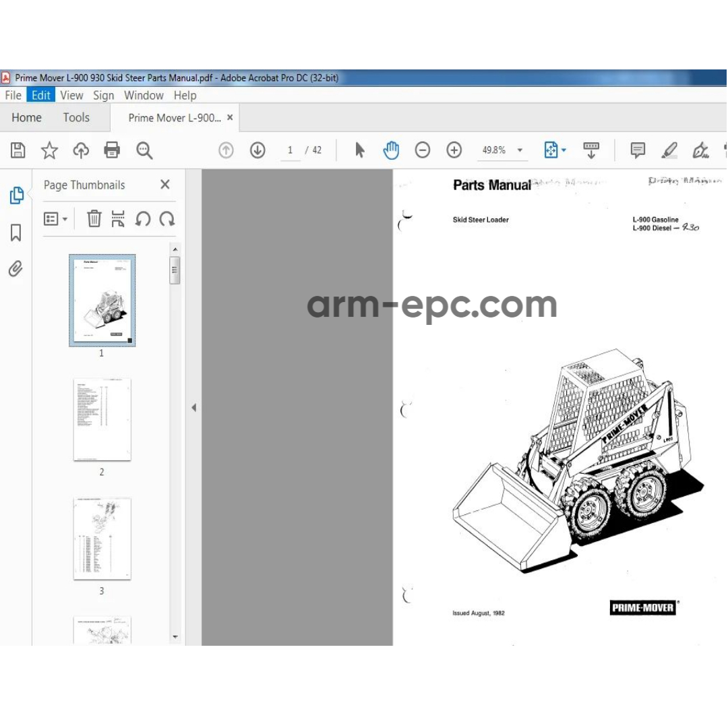
Task: Open the Edit menu
Action: tap(41, 95)
